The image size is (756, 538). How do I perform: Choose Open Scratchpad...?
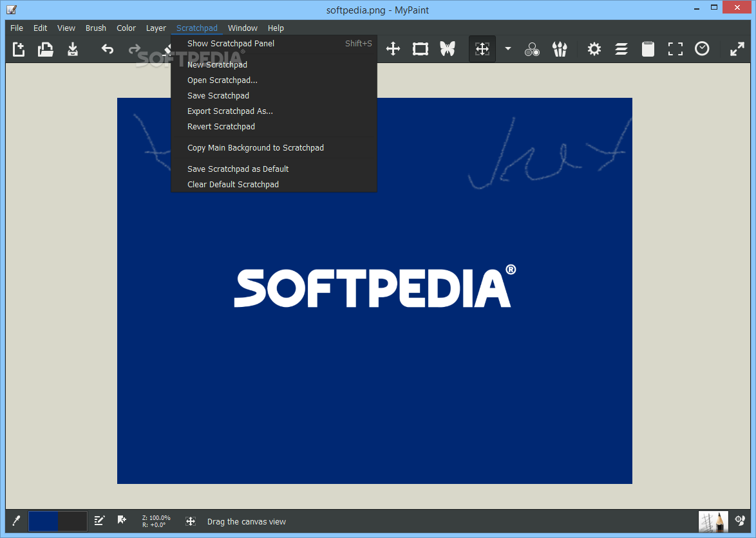pyautogui.click(x=274, y=80)
